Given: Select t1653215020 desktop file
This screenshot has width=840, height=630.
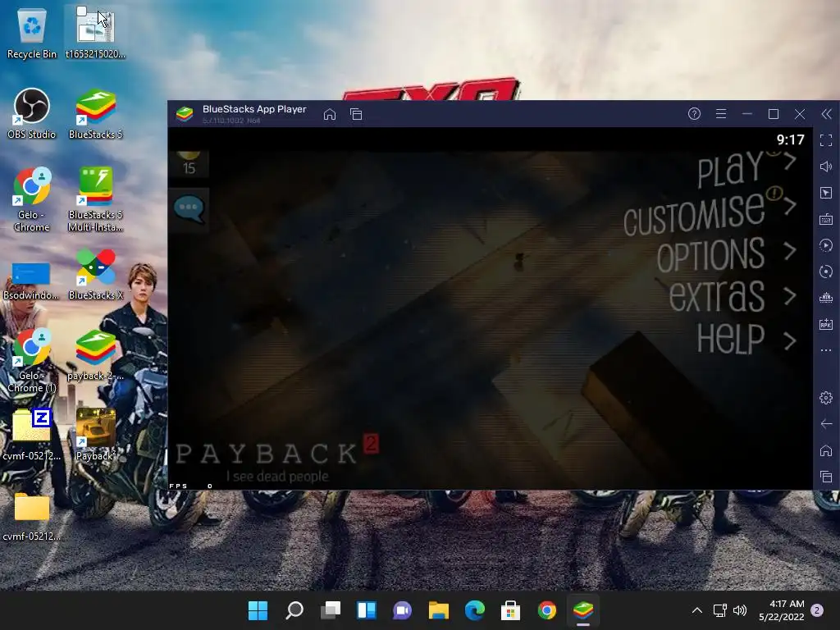Looking at the screenshot, I should pyautogui.click(x=95, y=34).
